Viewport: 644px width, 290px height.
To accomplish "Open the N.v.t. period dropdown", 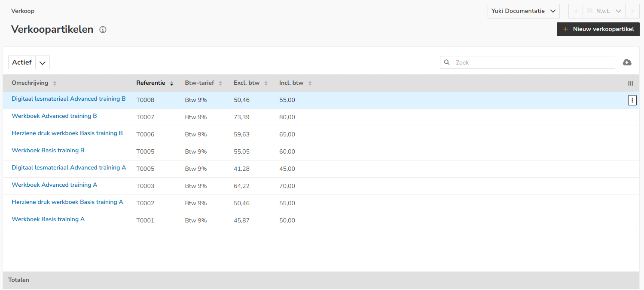I will click(604, 11).
